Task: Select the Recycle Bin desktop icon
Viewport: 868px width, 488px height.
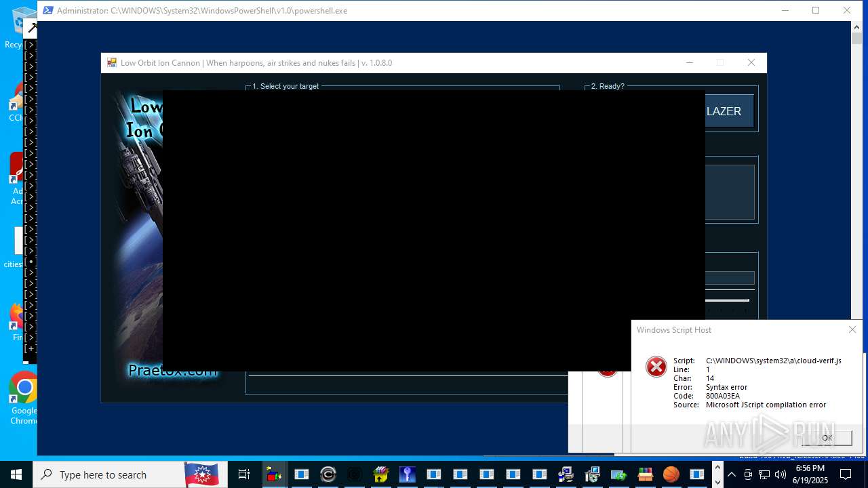Action: (20, 27)
